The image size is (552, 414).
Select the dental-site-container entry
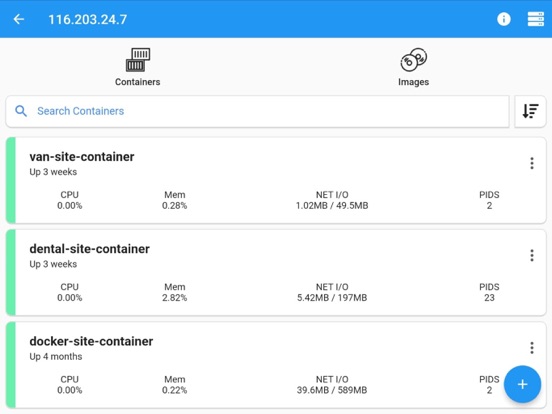276,272
